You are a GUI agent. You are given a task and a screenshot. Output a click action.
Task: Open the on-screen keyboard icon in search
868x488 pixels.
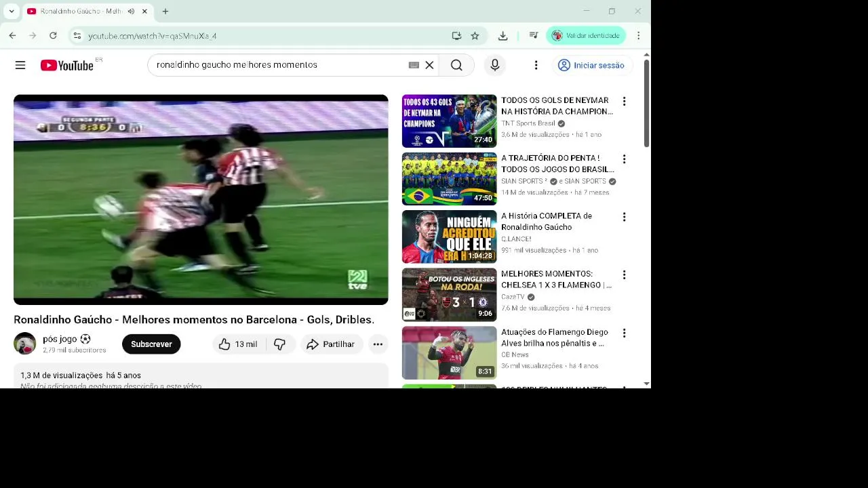click(414, 65)
